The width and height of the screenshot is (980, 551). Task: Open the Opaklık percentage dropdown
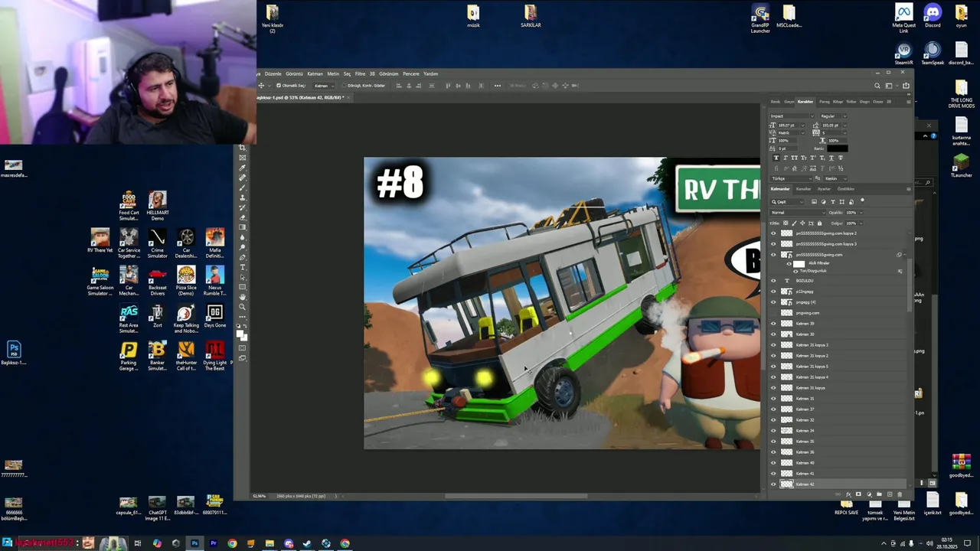pos(861,213)
